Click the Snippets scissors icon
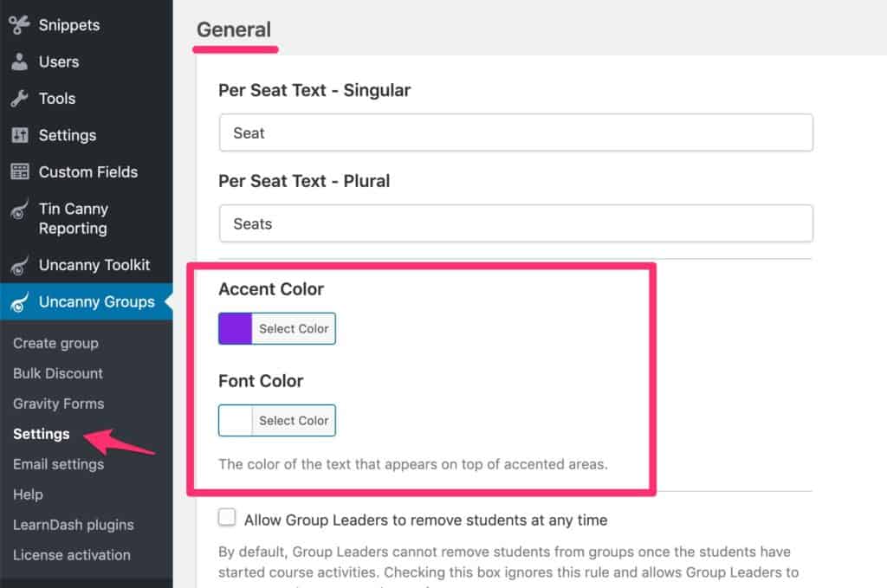This screenshot has width=887, height=588. 19,25
